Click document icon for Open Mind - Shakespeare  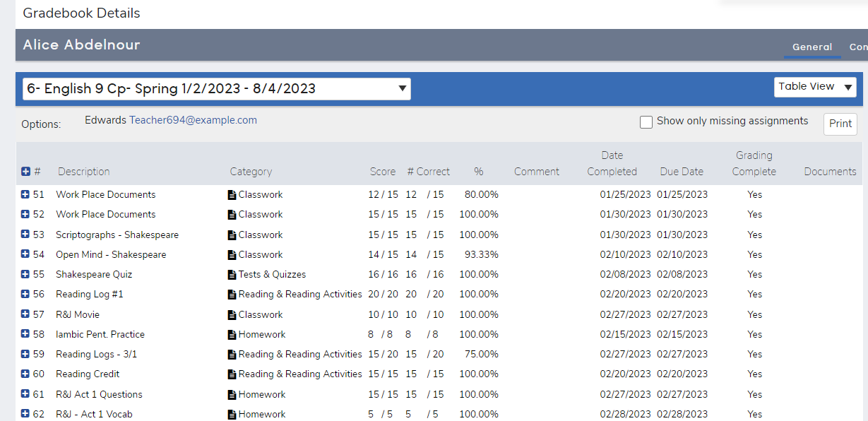click(x=232, y=255)
